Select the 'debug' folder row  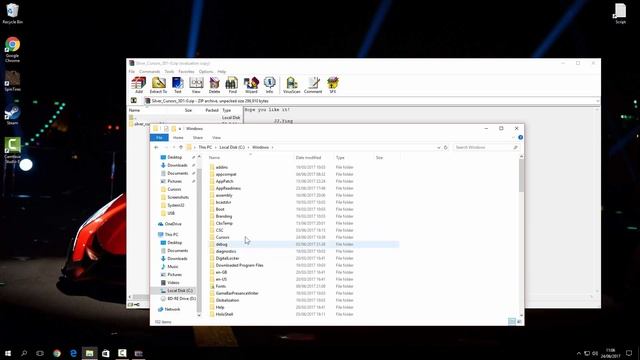pos(304,244)
